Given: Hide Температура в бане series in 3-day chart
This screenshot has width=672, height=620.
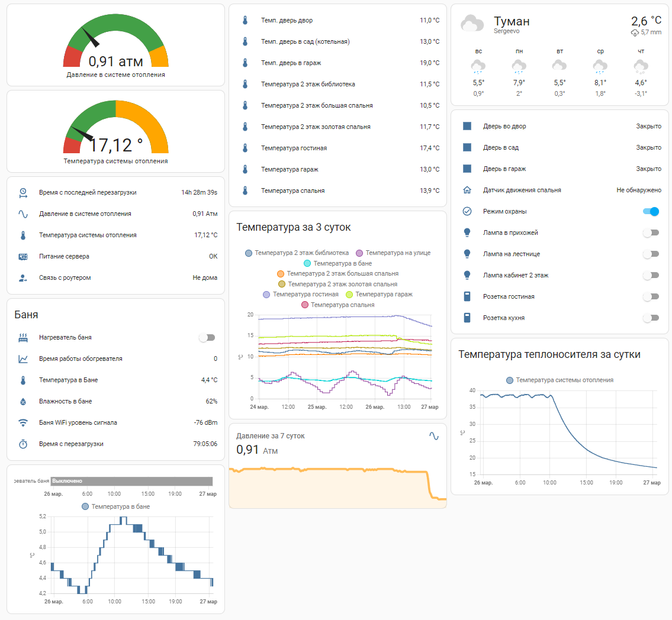Looking at the screenshot, I should tap(337, 263).
